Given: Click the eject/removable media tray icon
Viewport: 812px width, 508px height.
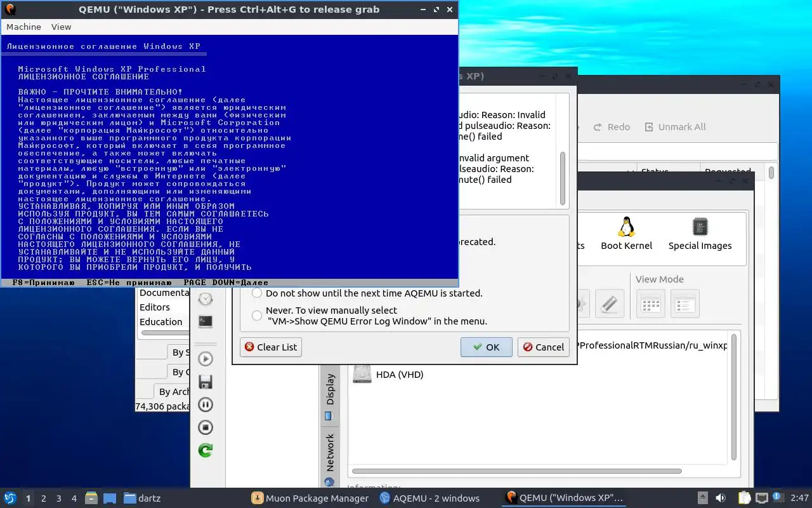Looking at the screenshot, I should pyautogui.click(x=703, y=498).
